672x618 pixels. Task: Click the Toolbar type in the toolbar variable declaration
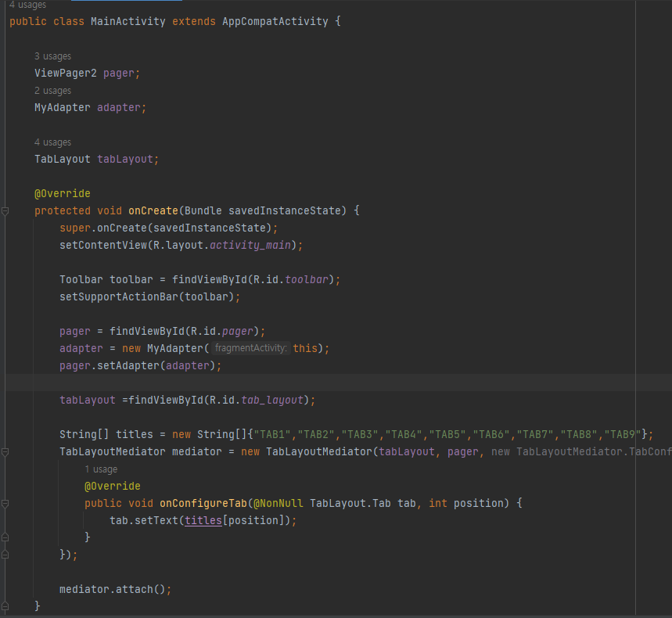click(81, 279)
